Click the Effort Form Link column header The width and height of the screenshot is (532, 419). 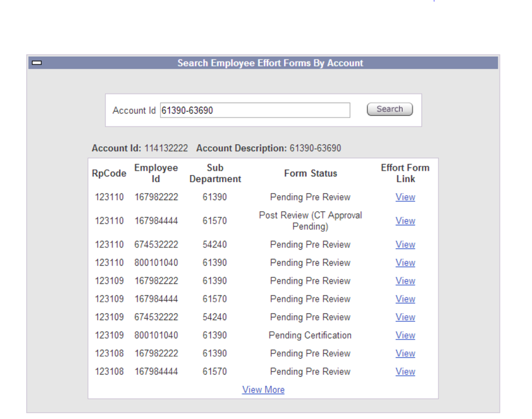click(x=405, y=173)
